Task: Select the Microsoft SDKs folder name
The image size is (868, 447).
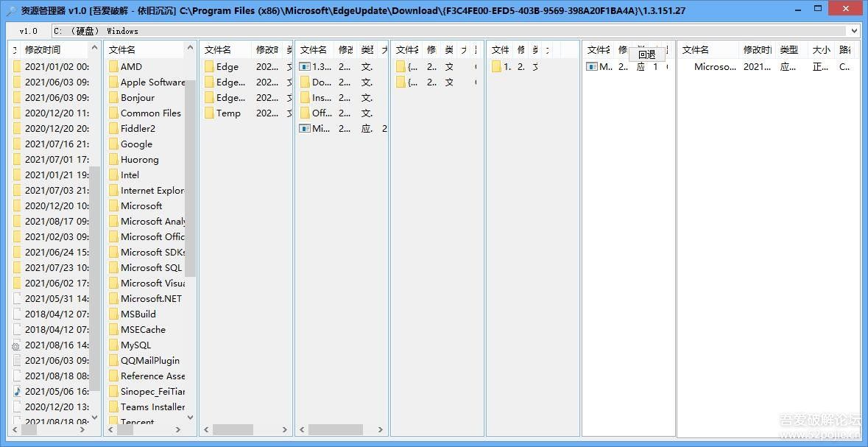Action: point(153,252)
